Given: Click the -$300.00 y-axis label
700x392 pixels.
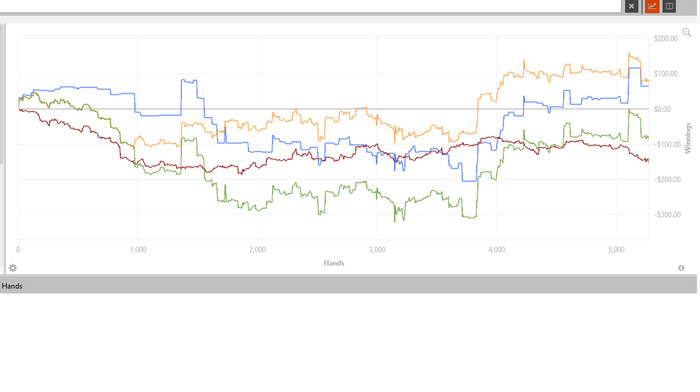Looking at the screenshot, I should [x=667, y=215].
